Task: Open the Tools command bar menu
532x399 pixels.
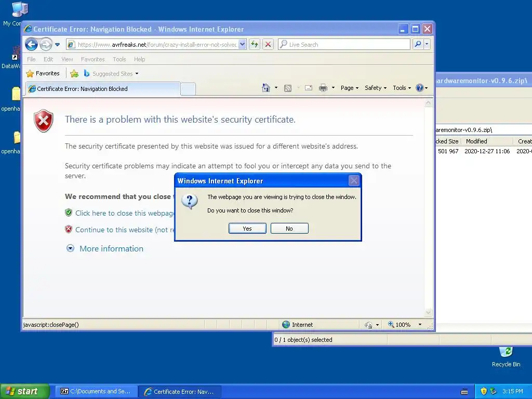Action: pos(402,88)
